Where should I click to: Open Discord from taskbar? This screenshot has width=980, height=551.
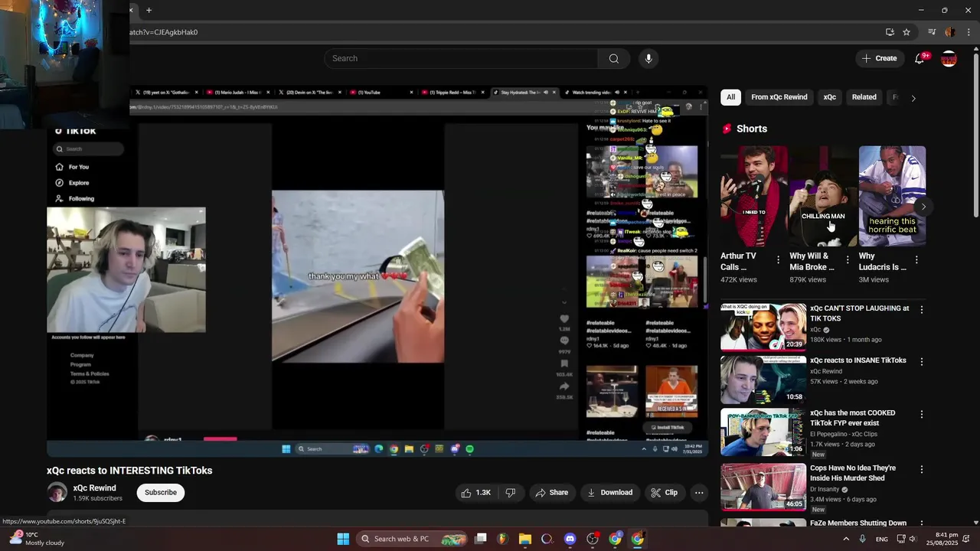coord(570,539)
